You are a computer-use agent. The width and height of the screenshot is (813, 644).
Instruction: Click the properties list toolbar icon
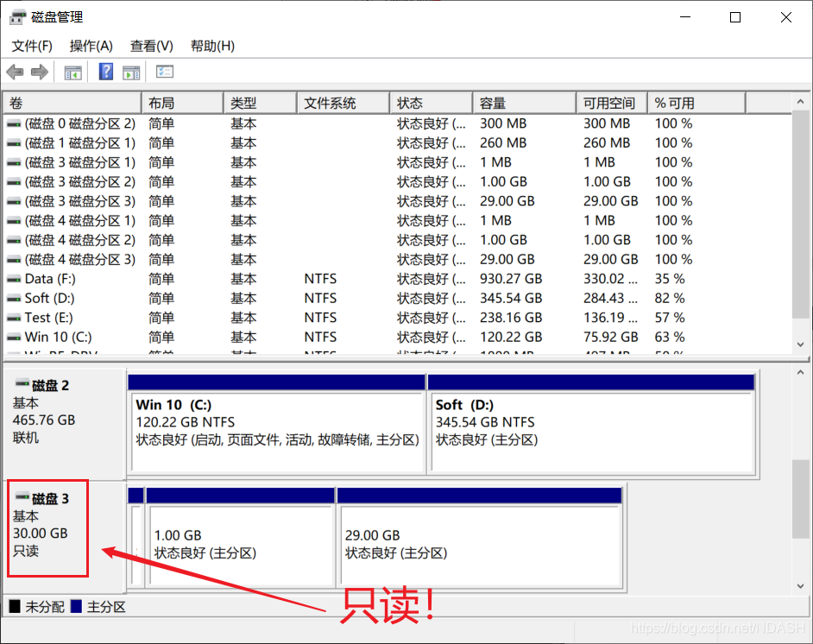pos(165,72)
